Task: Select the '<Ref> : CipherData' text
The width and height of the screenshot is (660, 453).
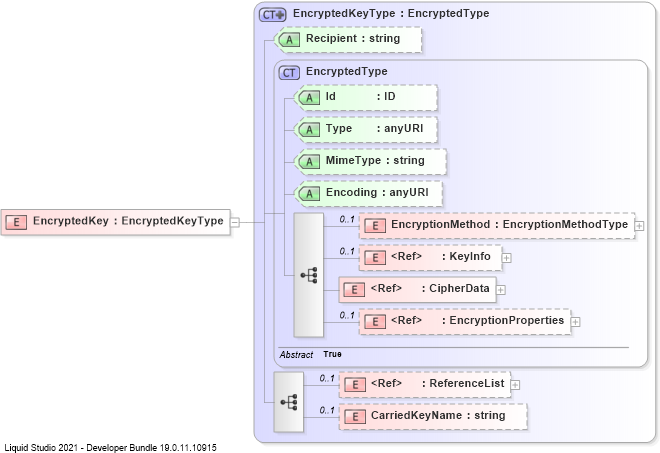Action: [430, 288]
